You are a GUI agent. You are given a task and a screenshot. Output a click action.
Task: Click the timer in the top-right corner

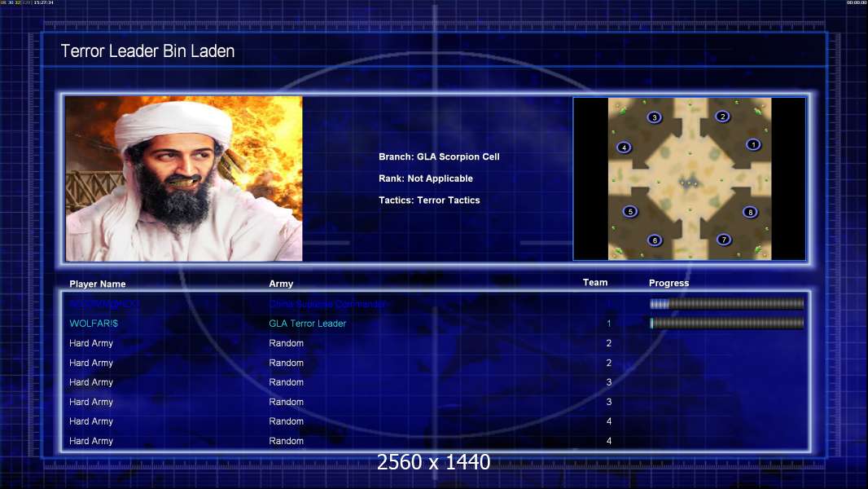(857, 2)
